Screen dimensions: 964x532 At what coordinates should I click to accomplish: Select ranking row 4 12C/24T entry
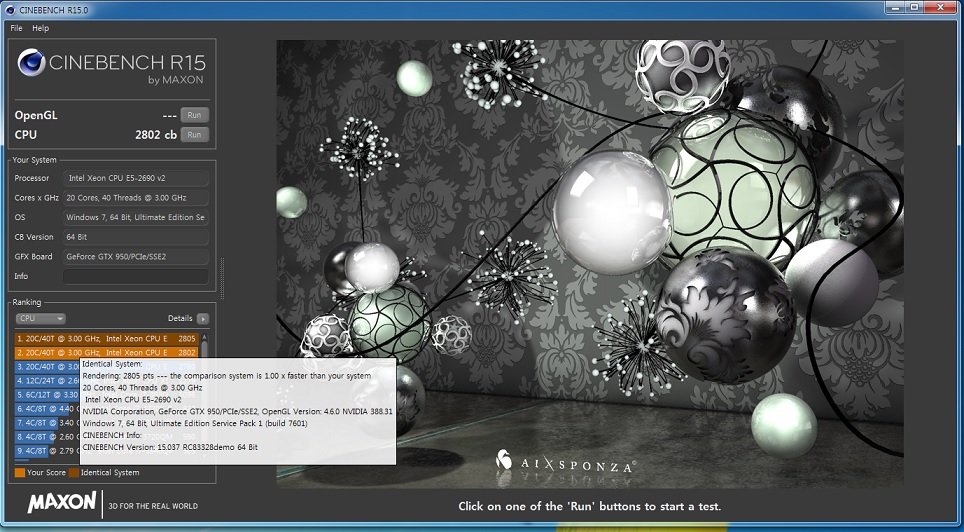click(47, 381)
